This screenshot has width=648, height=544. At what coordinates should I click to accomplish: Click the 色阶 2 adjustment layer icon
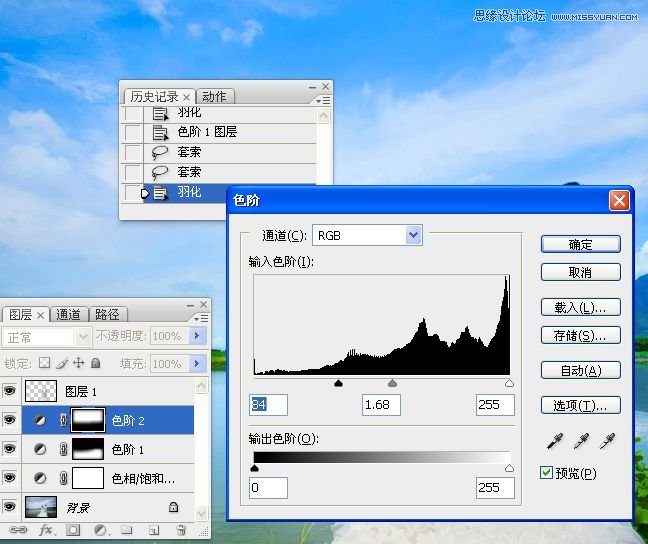40,420
